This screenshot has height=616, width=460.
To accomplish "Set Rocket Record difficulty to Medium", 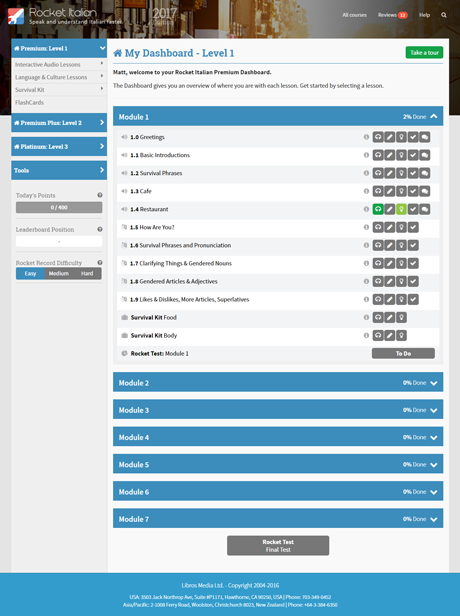I will (x=59, y=273).
